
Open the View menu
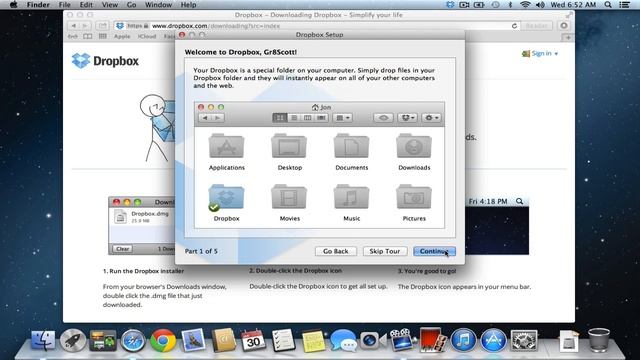109,5
